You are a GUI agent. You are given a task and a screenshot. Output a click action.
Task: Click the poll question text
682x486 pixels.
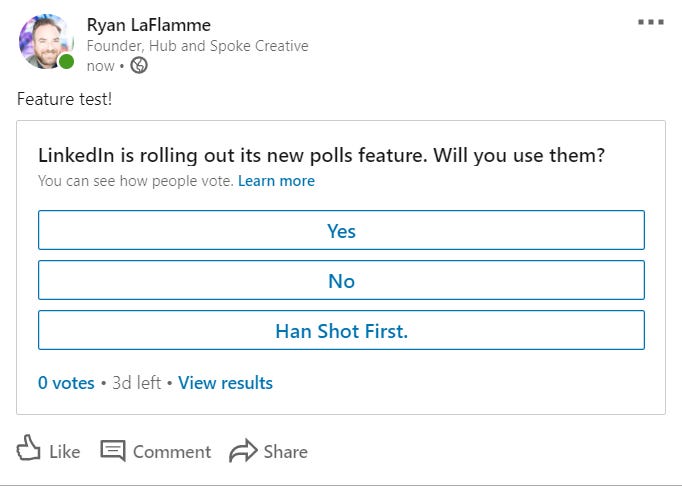[x=321, y=156]
